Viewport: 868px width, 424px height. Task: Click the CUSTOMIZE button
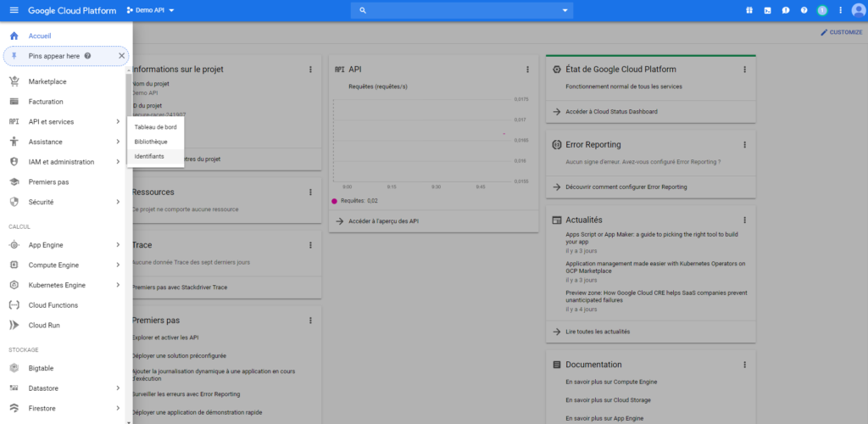pyautogui.click(x=841, y=32)
